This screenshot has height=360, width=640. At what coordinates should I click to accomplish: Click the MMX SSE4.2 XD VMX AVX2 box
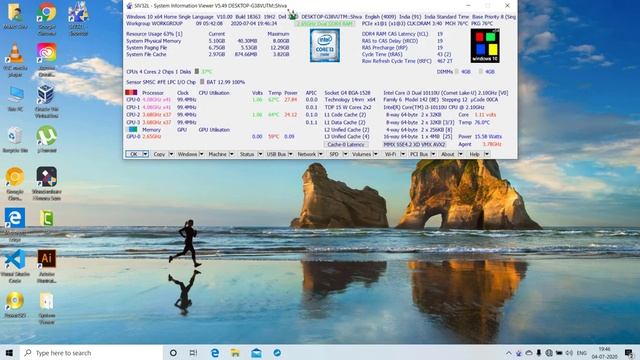(x=414, y=144)
